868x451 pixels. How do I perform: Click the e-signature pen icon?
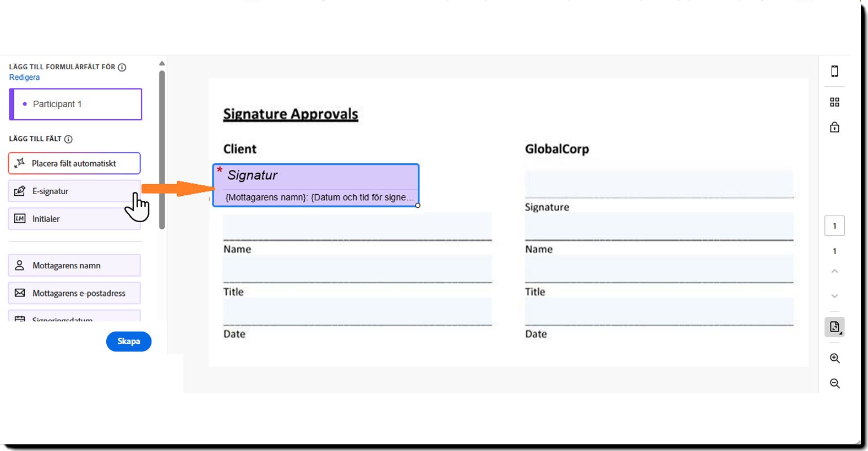pos(20,191)
